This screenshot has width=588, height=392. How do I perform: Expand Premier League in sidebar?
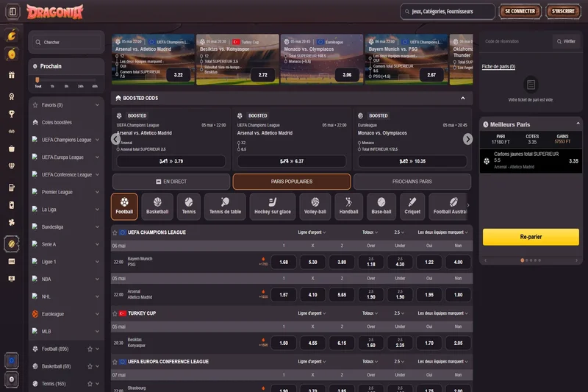(x=97, y=192)
